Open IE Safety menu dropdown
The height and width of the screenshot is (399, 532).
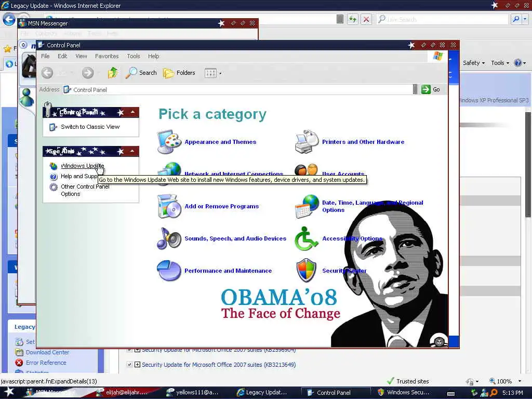pos(474,63)
